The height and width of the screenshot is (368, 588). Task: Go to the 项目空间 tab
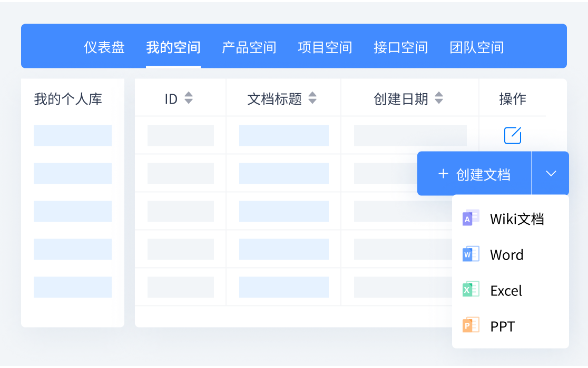click(325, 47)
